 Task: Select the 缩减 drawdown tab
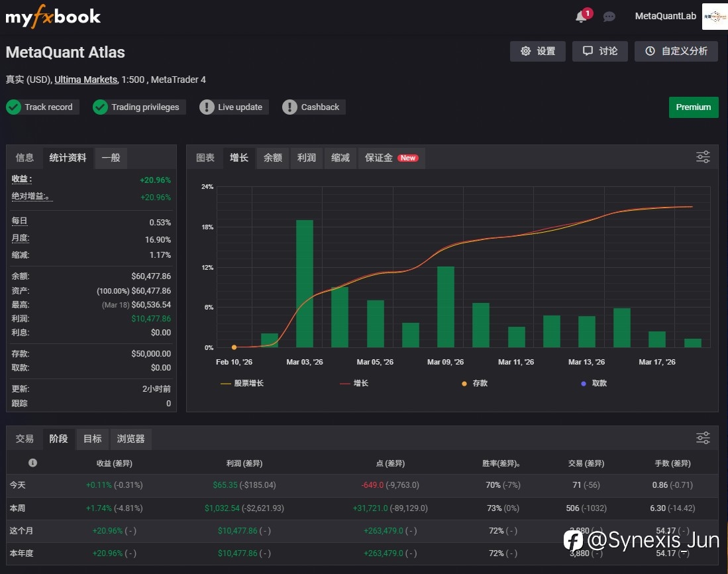pos(340,158)
